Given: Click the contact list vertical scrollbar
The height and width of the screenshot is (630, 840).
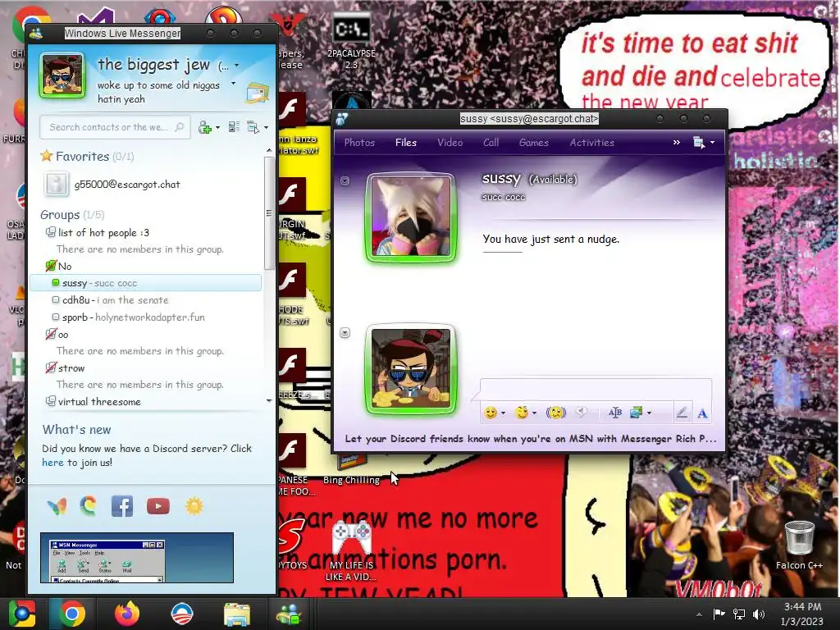Looking at the screenshot, I should (269, 214).
